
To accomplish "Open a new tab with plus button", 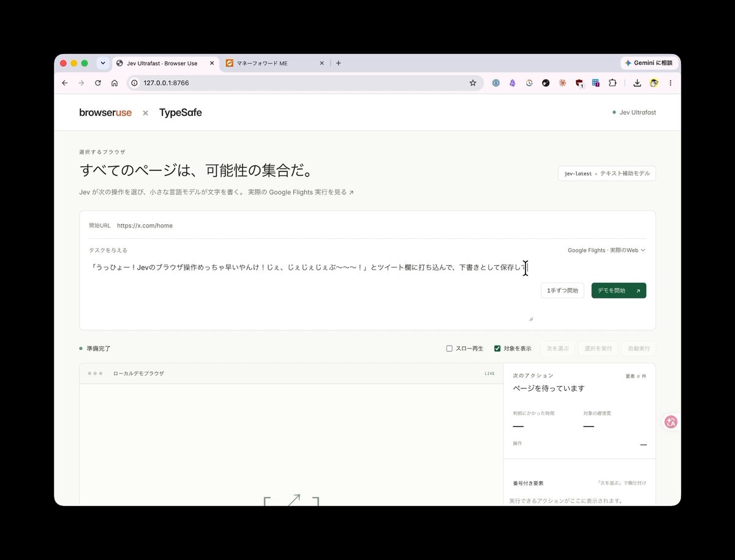I will click(x=338, y=63).
